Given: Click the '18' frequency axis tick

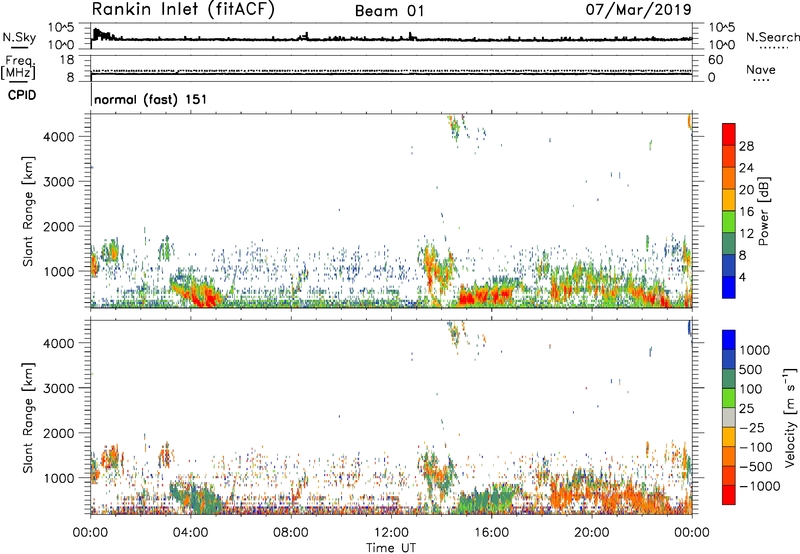Looking at the screenshot, I should tap(67, 59).
